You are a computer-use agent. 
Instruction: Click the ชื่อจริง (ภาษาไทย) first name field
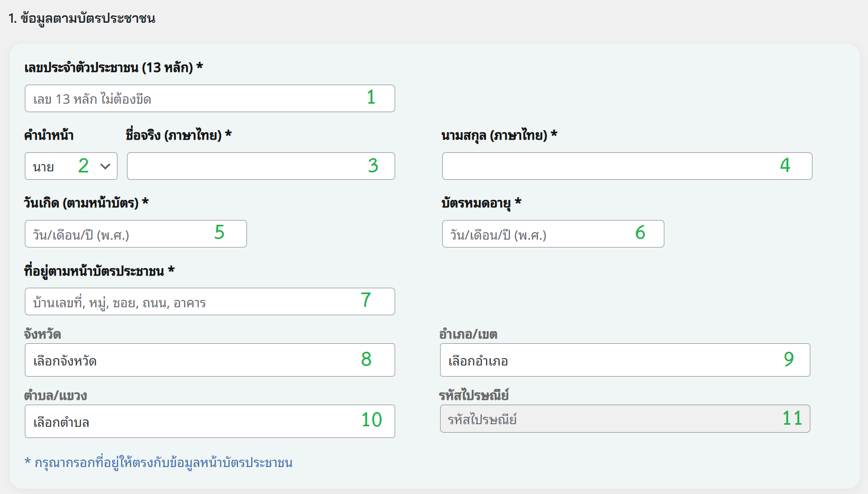(260, 166)
